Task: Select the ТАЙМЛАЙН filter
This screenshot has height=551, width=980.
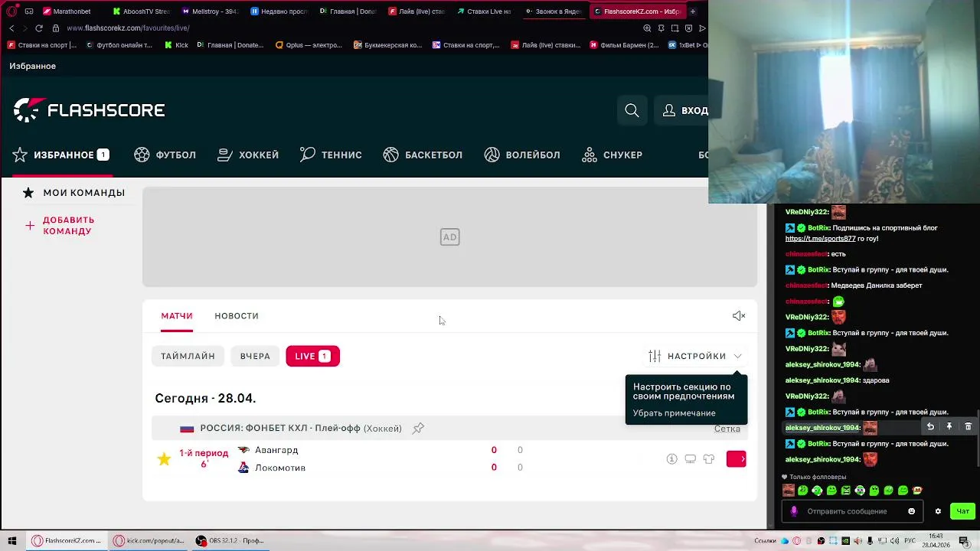Action: [188, 356]
